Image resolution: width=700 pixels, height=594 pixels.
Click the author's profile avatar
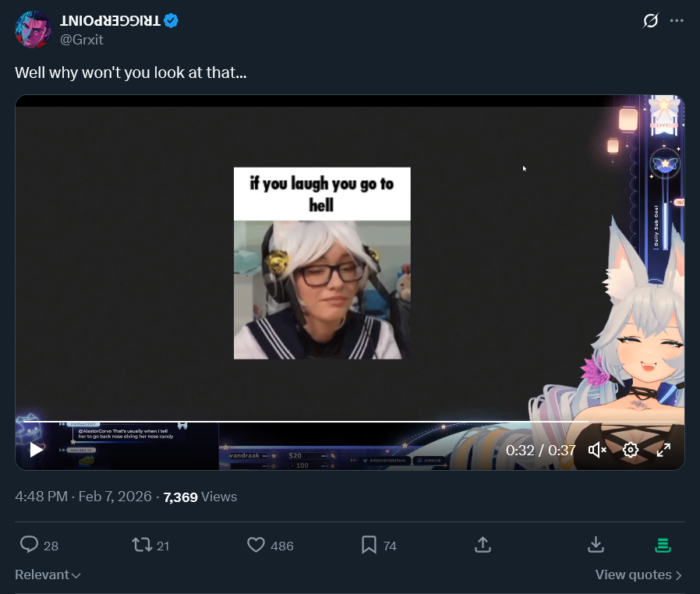[34, 30]
